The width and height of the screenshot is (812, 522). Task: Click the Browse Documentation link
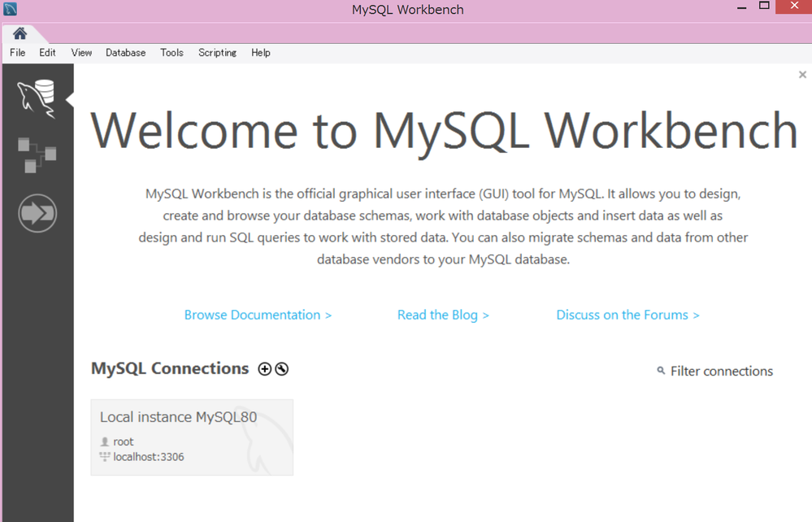pyautogui.click(x=258, y=315)
